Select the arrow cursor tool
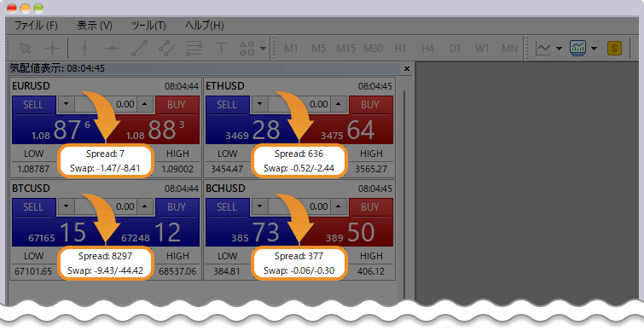 (x=25, y=49)
